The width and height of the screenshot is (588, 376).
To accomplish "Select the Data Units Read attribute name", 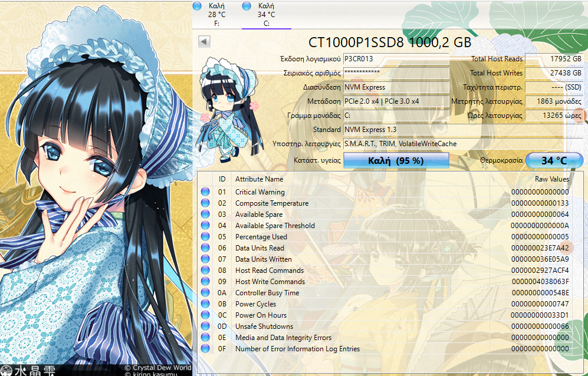I will point(259,248).
